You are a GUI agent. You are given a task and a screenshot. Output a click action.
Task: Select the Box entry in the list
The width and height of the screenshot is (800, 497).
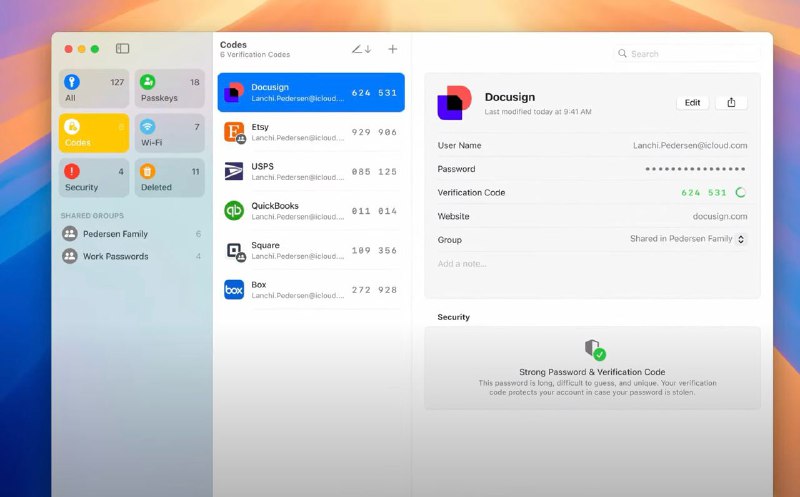point(311,289)
